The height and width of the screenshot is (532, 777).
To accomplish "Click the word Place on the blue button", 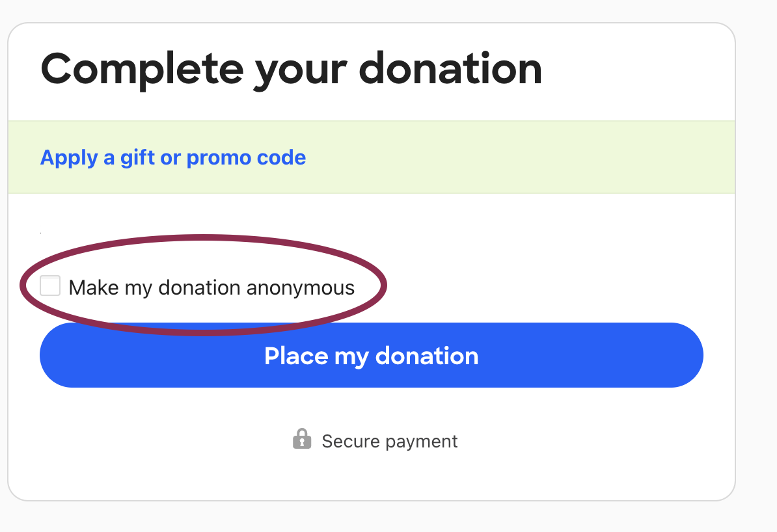I will point(296,356).
